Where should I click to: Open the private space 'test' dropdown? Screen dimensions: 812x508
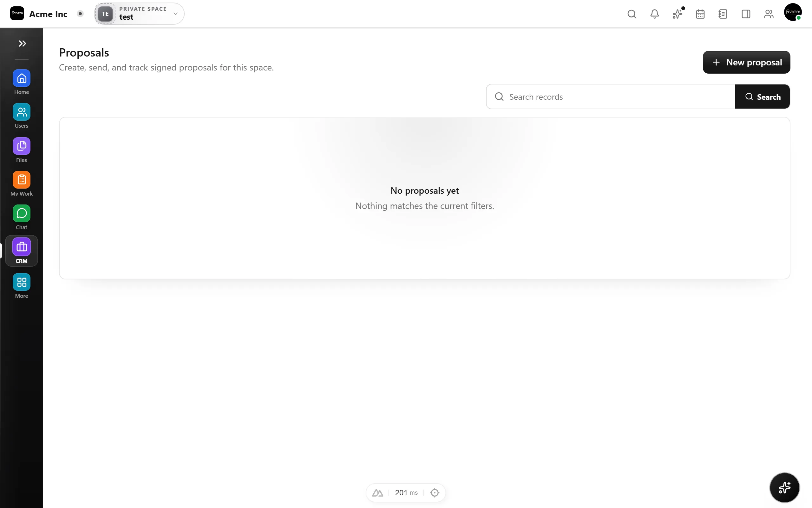[139, 14]
